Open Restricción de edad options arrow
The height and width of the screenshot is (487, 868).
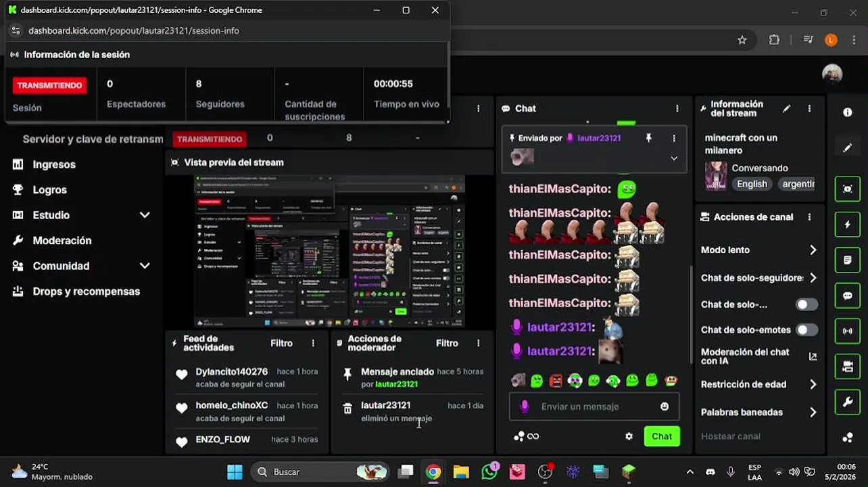813,384
